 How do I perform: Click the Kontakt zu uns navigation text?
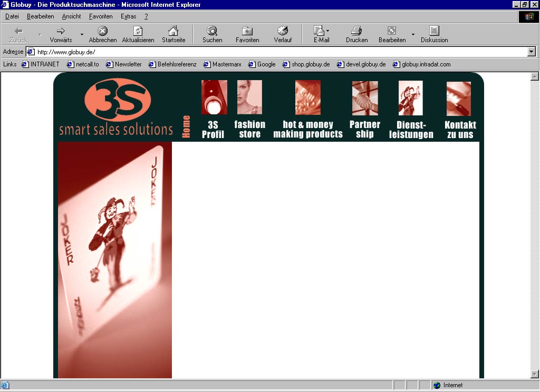[x=460, y=130]
